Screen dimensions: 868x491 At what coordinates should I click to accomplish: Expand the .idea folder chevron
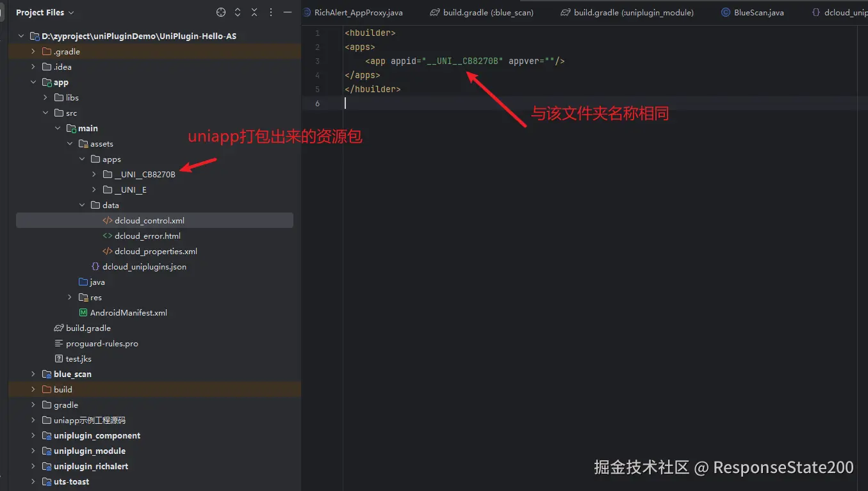click(33, 67)
